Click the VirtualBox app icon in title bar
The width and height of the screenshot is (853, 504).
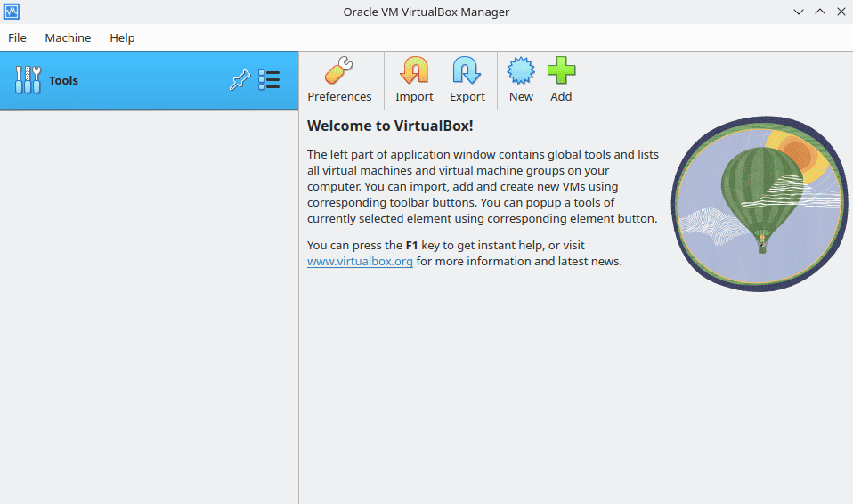[12, 12]
